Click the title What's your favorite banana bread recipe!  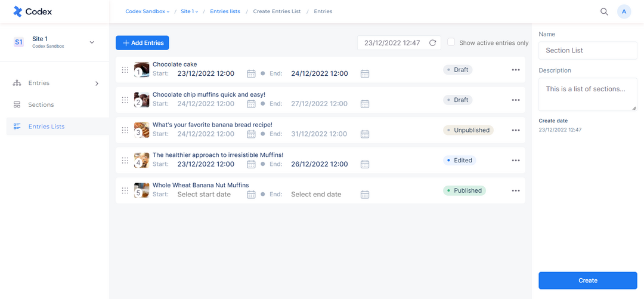212,125
